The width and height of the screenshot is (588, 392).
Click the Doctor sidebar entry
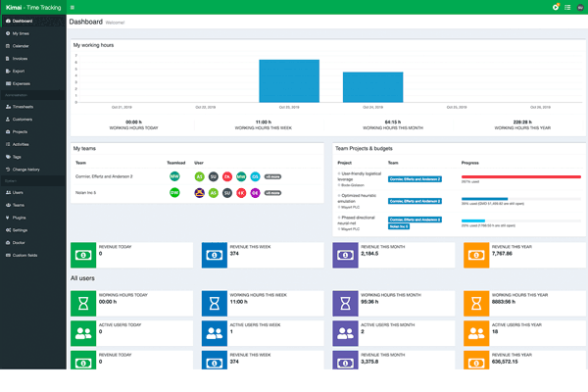pos(20,242)
